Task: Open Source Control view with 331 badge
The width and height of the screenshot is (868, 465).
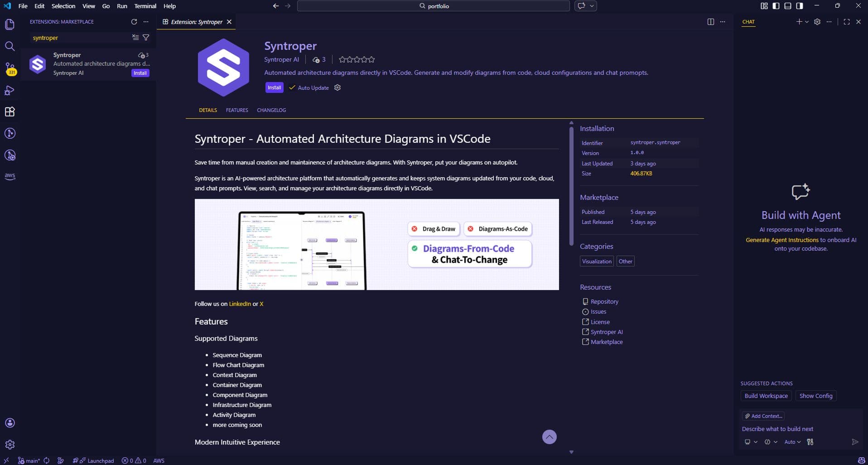Action: click(x=10, y=68)
